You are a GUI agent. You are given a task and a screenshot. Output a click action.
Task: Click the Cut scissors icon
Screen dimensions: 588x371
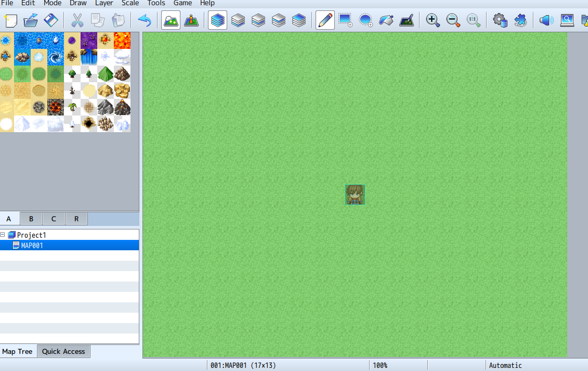(77, 20)
